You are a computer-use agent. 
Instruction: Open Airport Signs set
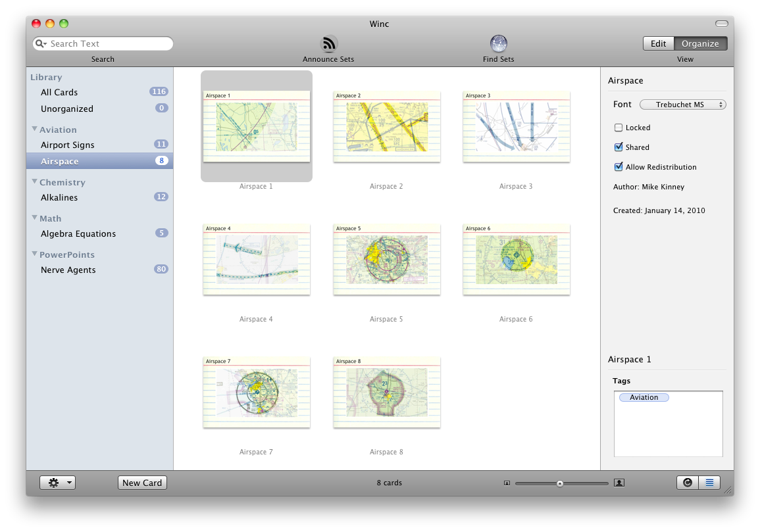point(99,145)
